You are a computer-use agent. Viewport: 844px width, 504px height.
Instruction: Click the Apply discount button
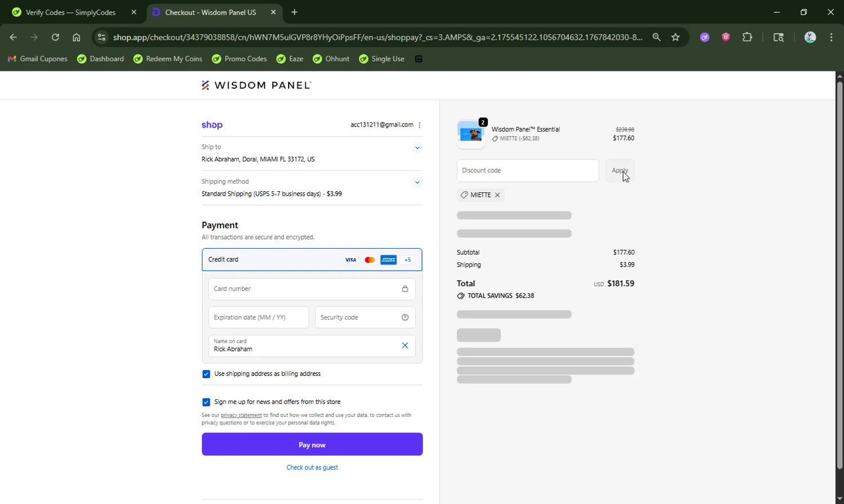(619, 170)
